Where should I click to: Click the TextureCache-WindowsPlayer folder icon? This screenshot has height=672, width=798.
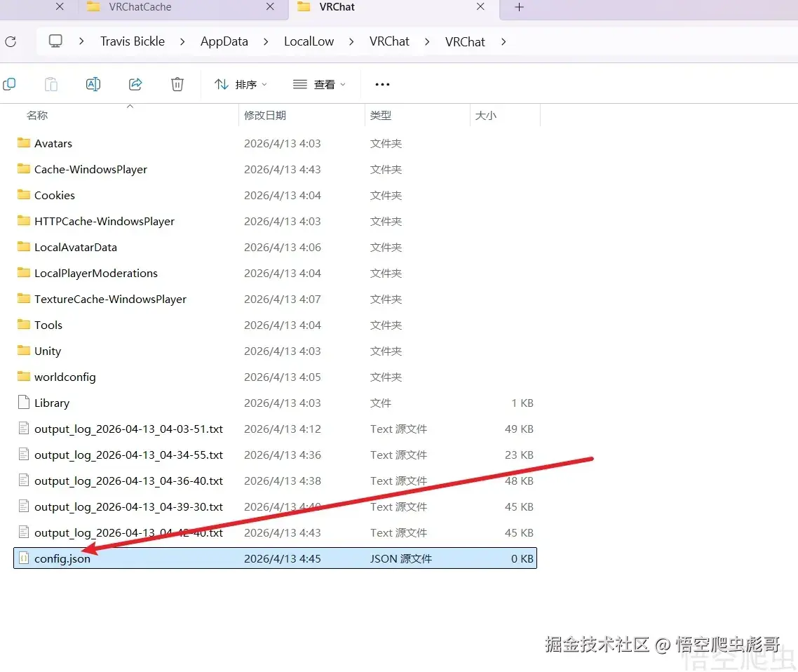23,298
